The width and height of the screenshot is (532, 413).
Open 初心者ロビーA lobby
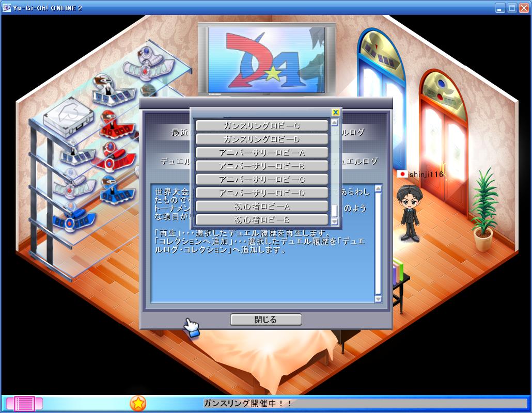(262, 206)
